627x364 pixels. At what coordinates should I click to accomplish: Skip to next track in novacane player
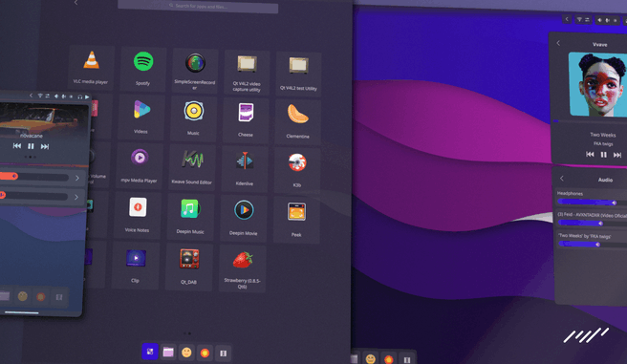coord(45,146)
